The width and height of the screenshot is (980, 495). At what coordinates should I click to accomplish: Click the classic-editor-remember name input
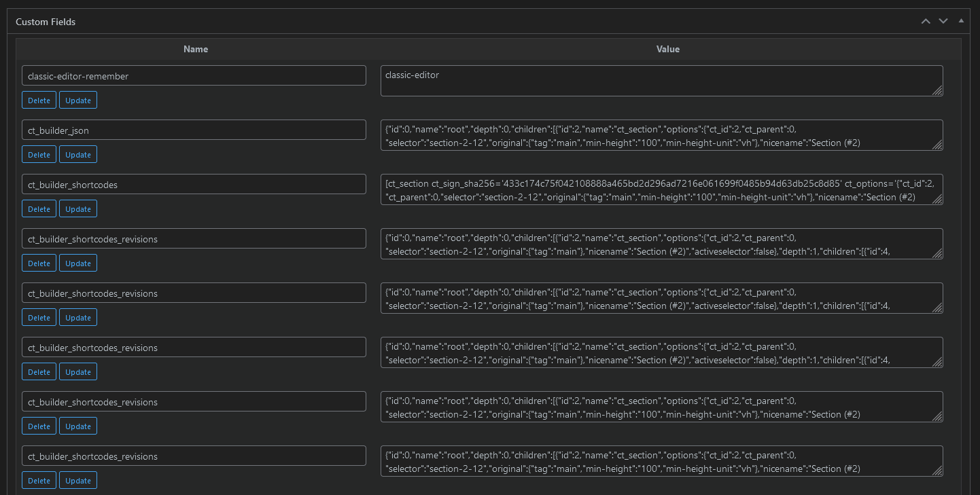click(x=194, y=76)
